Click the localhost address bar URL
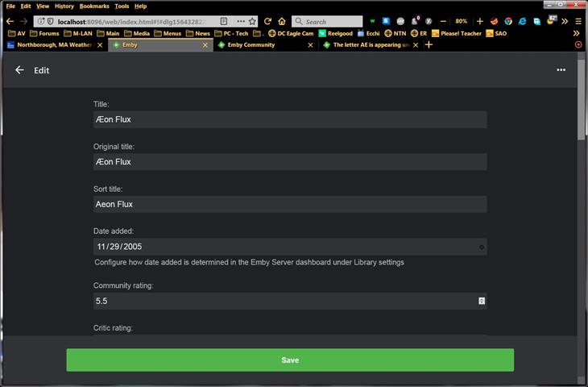588x387 pixels. point(131,22)
